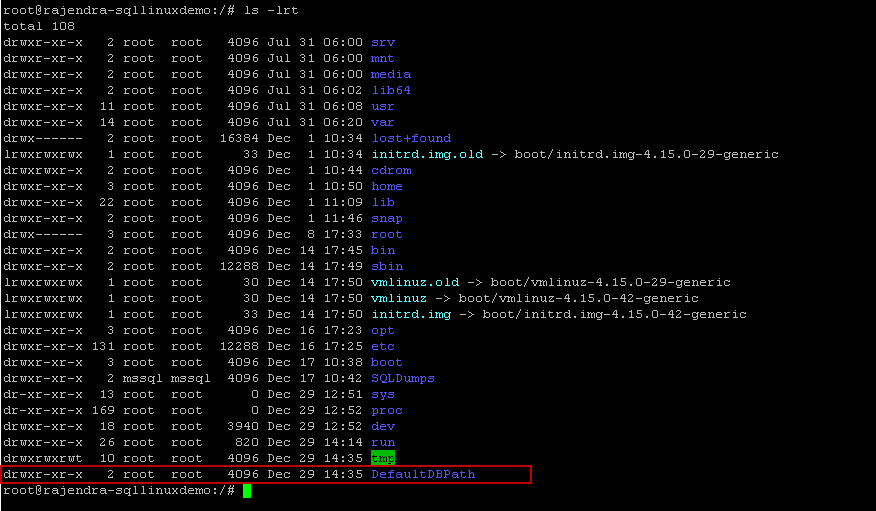Select the home directory name
Screen dimensions: 876x511
coord(387,187)
